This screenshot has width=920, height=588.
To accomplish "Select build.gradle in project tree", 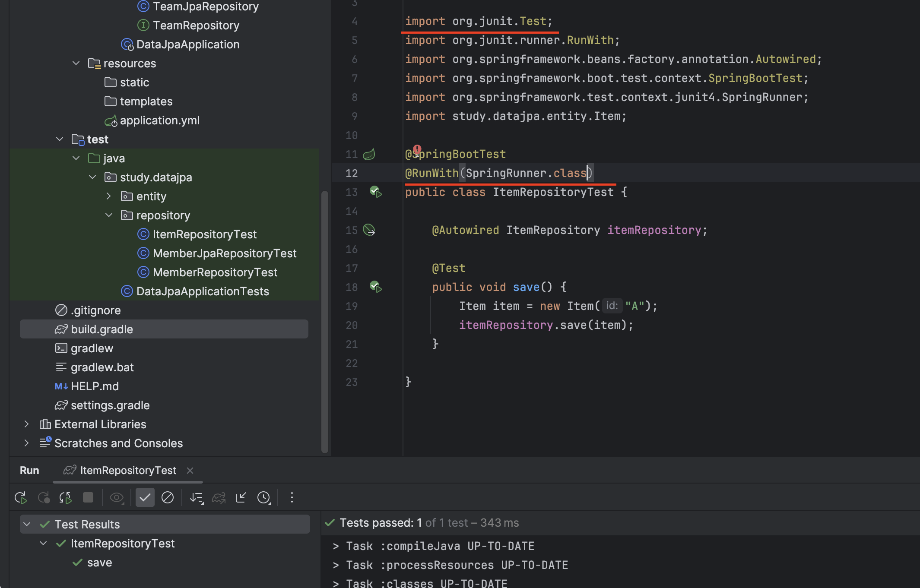I will pos(164,329).
